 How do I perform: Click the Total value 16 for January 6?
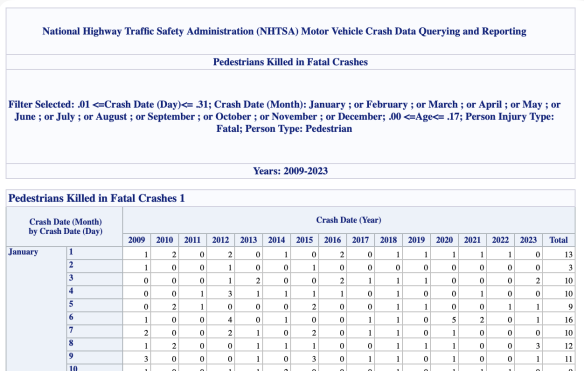(x=568, y=320)
